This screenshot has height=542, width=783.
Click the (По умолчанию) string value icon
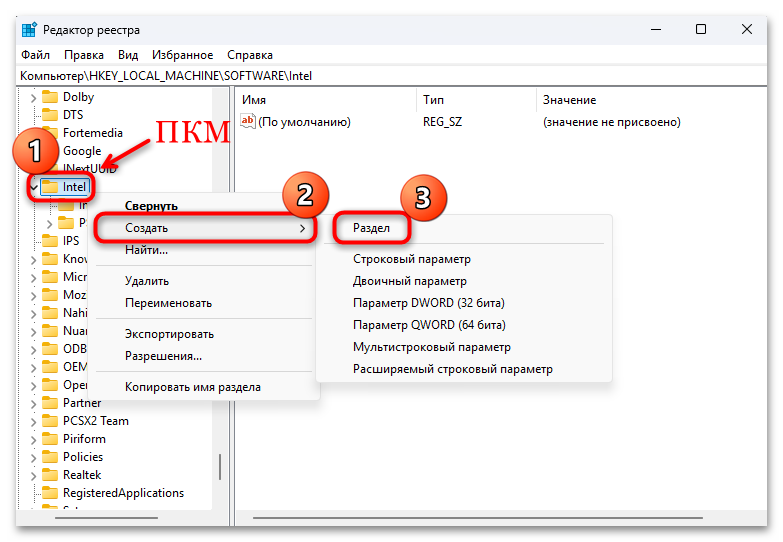[248, 122]
